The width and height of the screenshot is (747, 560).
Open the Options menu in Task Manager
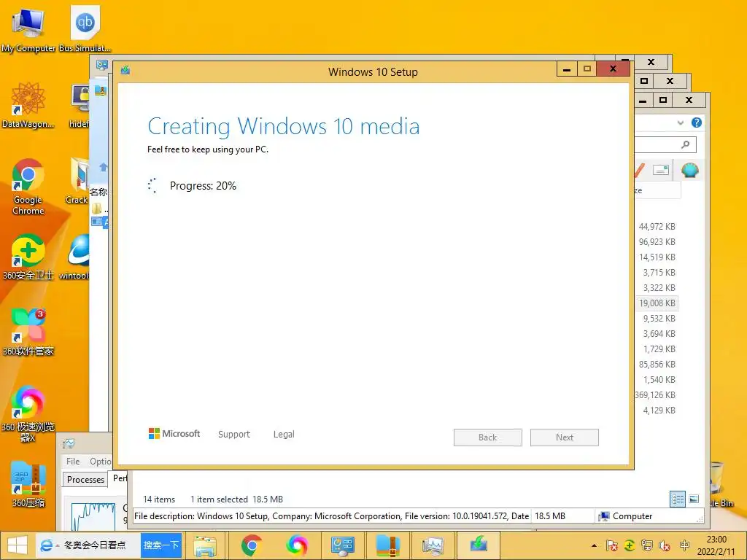point(100,462)
